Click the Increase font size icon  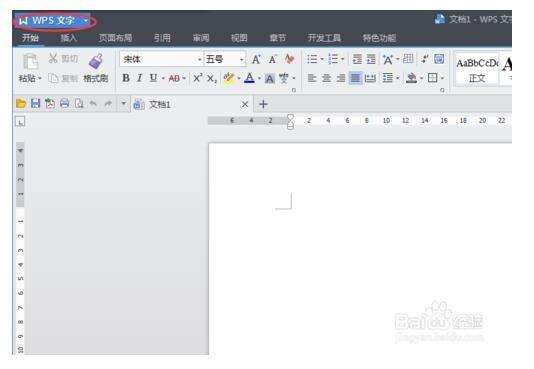(256, 60)
